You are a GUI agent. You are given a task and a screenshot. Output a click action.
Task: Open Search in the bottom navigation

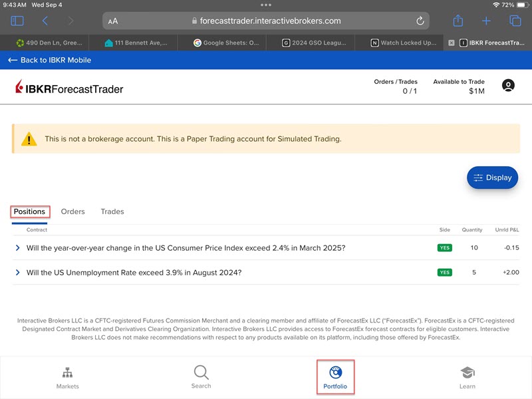pos(201,377)
